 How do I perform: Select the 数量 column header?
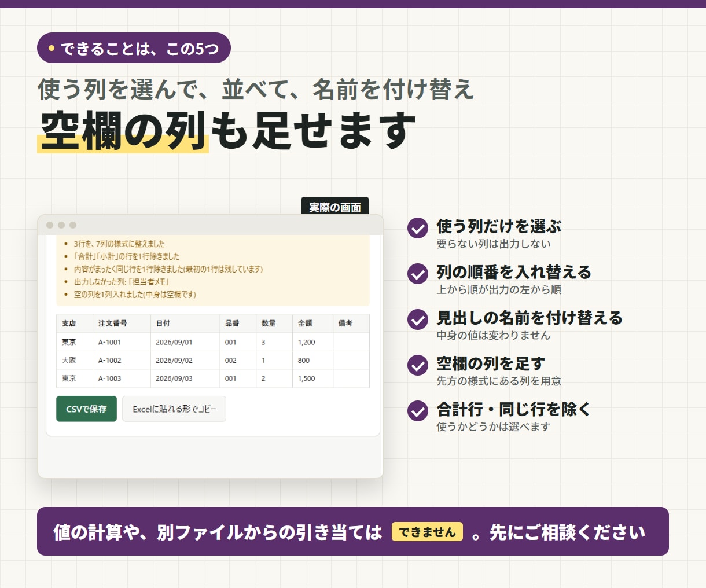(274, 323)
